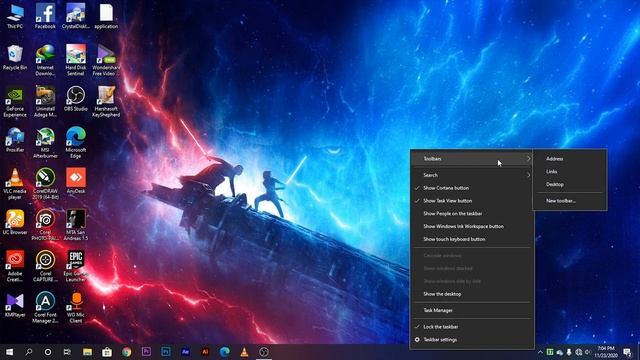The width and height of the screenshot is (640, 360).
Task: Select the CorelDRAW 2019 shortcut
Action: pyautogui.click(x=45, y=184)
